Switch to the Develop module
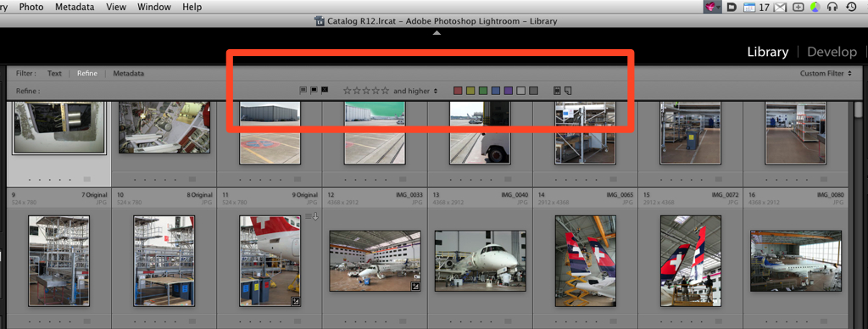868x329 pixels. coord(832,52)
